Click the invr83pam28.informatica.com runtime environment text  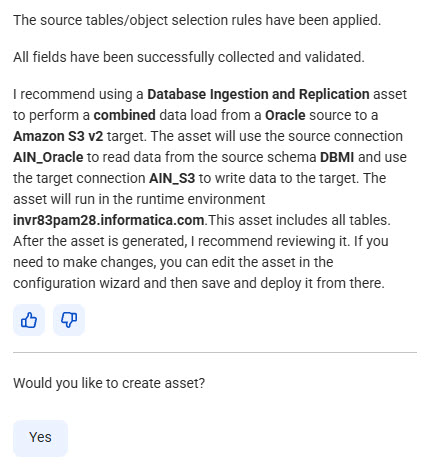click(109, 220)
